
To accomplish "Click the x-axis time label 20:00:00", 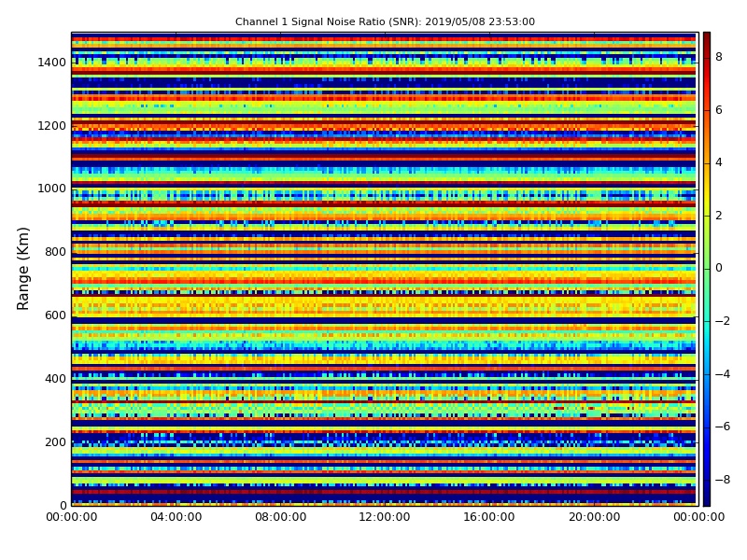I will [x=594, y=517].
